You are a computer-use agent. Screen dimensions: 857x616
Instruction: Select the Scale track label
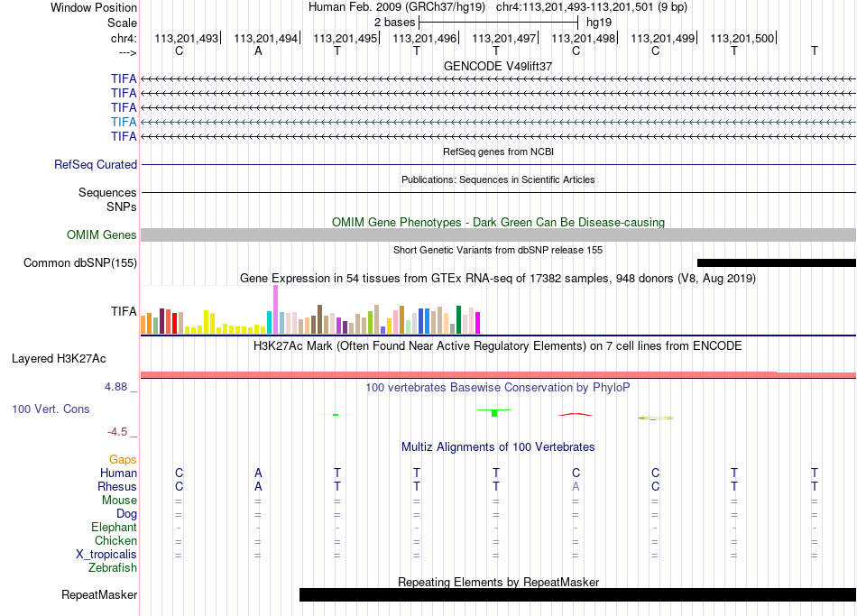122,23
